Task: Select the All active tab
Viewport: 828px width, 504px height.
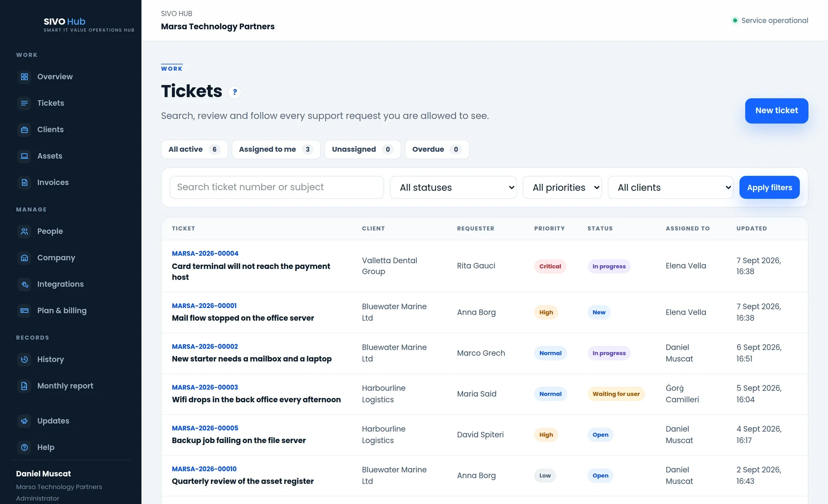Action: (194, 149)
